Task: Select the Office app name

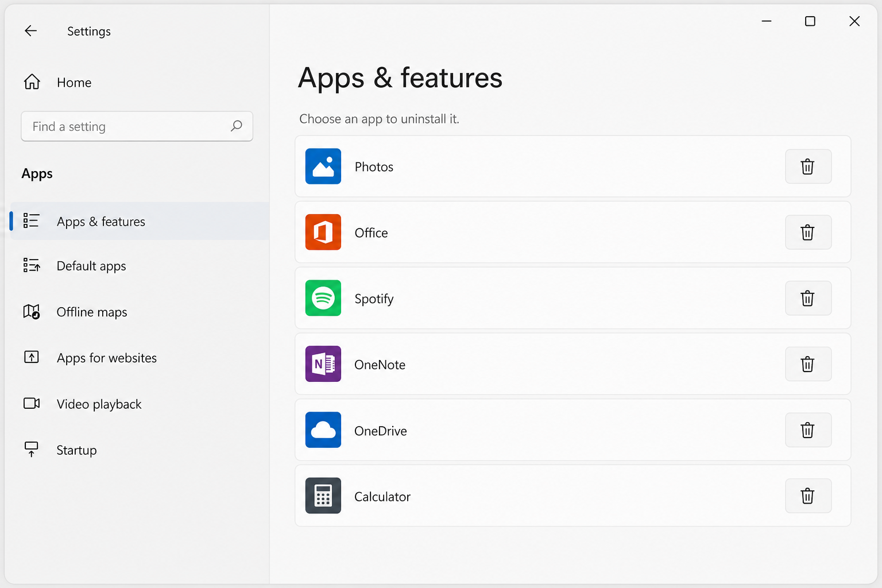Action: [x=371, y=233]
